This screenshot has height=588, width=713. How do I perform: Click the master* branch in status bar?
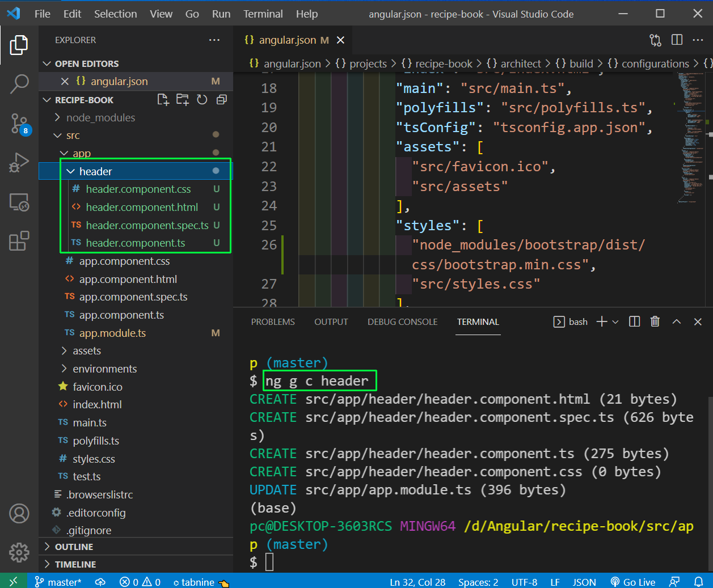click(x=58, y=582)
